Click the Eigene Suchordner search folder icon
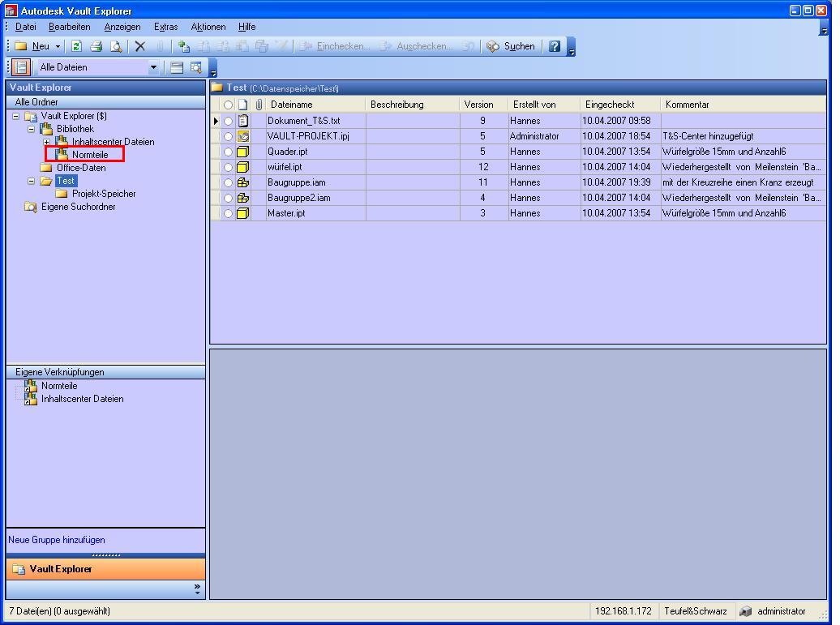Image resolution: width=840 pixels, height=625 pixels. 31,207
